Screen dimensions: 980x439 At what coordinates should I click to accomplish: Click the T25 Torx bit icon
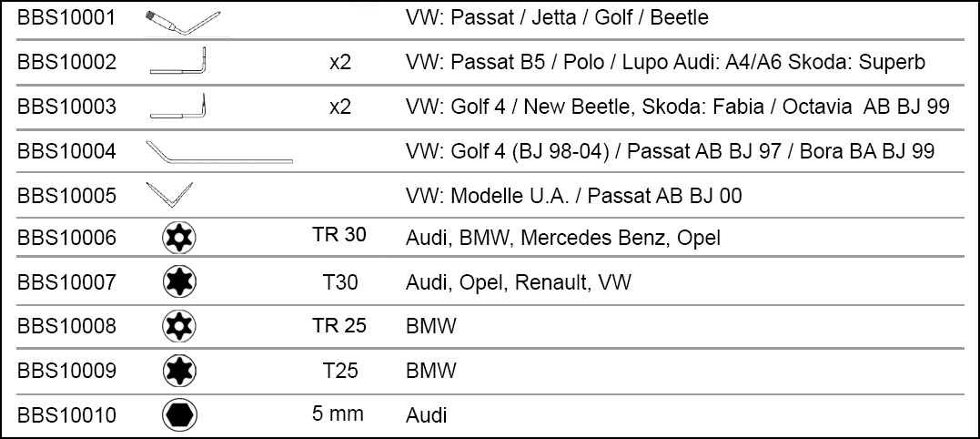[x=178, y=371]
